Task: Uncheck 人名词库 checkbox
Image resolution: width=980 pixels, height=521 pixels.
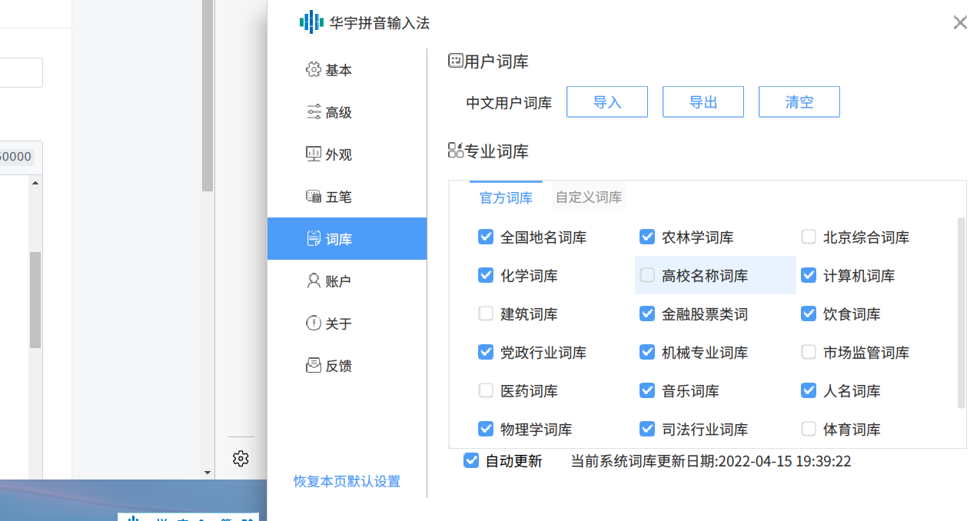Action: [809, 390]
